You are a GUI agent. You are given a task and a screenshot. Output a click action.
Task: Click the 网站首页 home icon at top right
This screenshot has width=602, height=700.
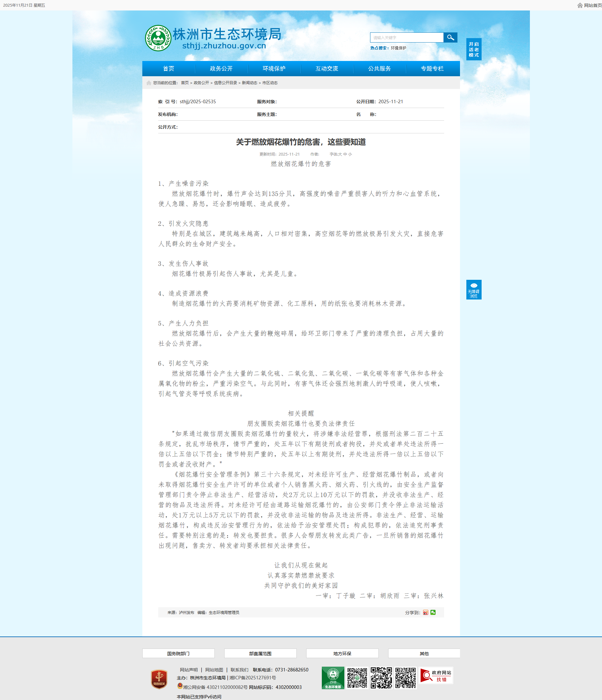(x=580, y=5)
